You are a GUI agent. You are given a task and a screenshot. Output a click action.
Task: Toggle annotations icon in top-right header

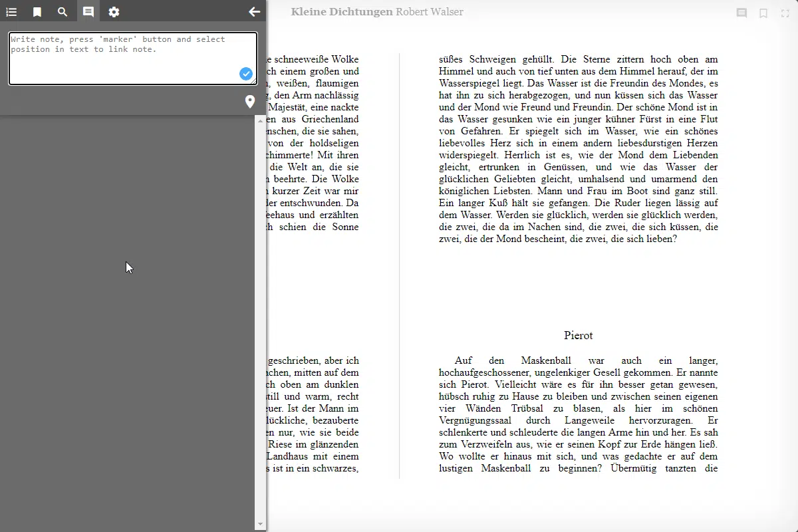(741, 13)
